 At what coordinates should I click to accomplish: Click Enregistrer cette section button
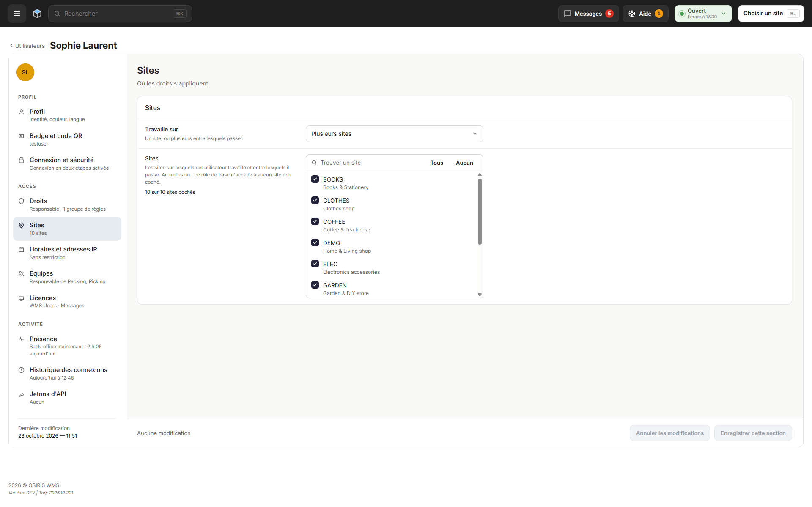click(753, 433)
